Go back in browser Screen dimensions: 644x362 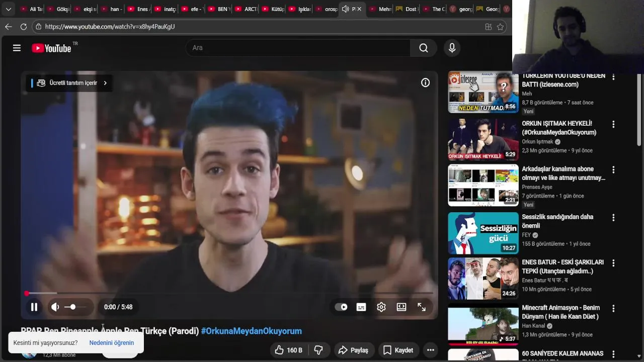coord(9,27)
